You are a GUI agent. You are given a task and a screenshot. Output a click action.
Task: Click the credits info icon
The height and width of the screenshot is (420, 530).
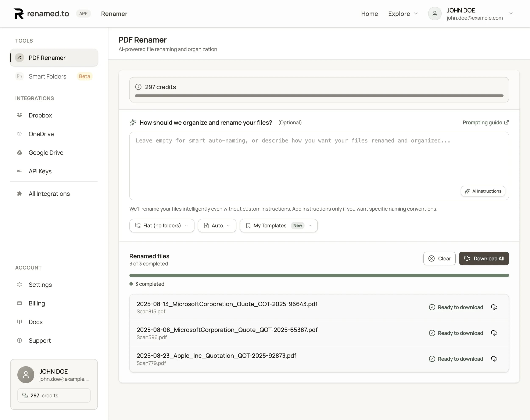138,87
